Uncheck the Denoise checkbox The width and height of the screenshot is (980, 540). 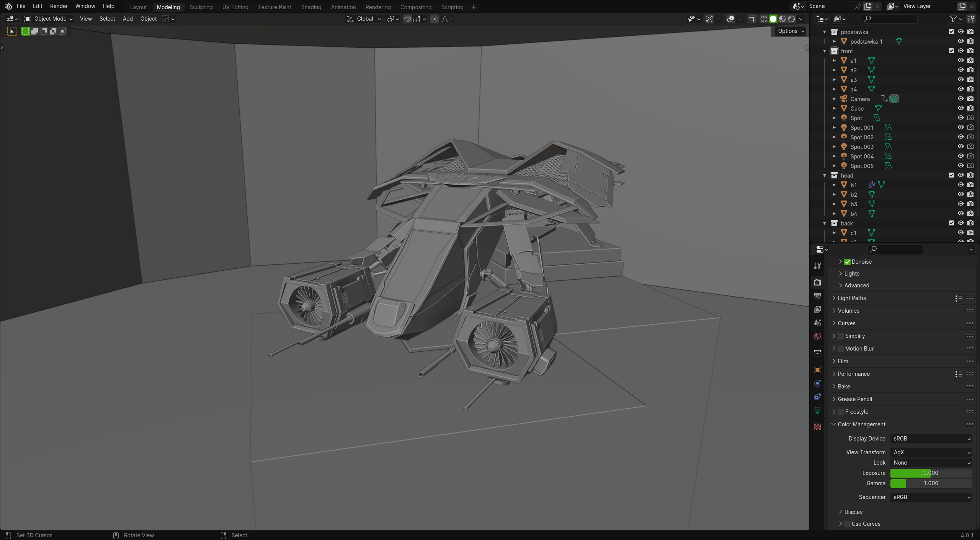pos(847,262)
